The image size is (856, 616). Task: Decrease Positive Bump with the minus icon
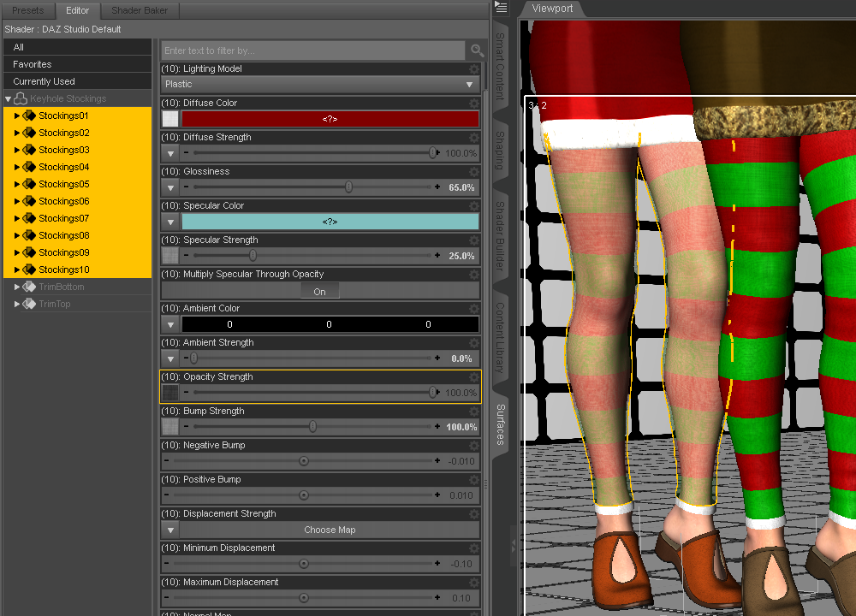[x=167, y=495]
